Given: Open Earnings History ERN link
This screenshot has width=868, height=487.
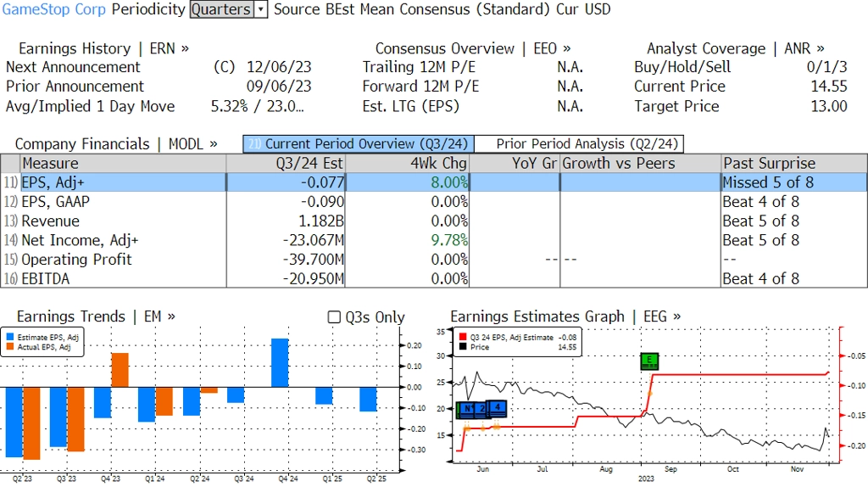Looking at the screenshot, I should (103, 48).
